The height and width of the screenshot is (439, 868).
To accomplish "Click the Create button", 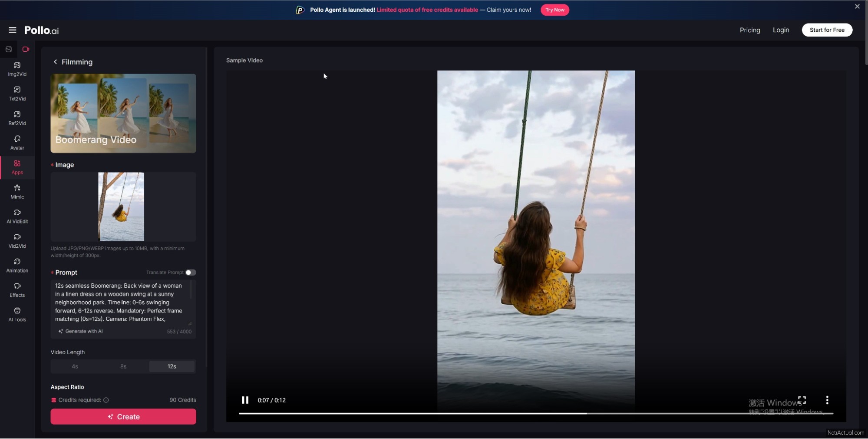I will coord(123,416).
